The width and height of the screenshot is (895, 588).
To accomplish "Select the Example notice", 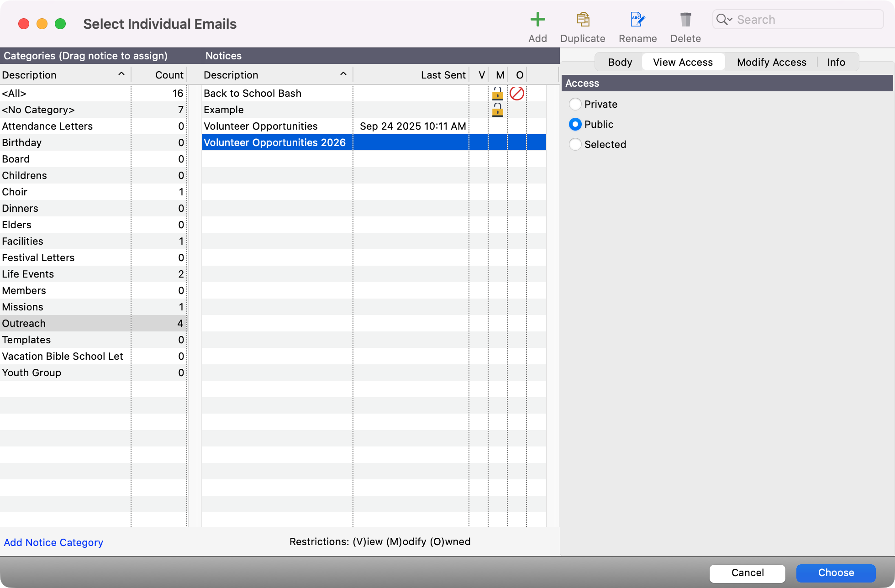I will click(x=374, y=110).
